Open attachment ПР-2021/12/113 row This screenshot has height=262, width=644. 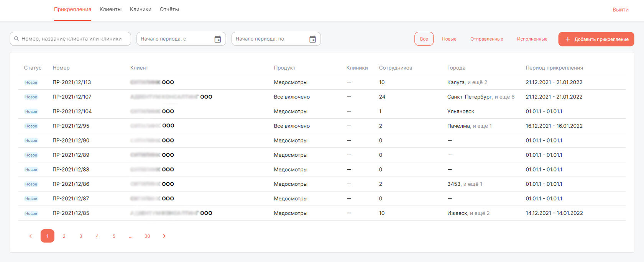(72, 82)
